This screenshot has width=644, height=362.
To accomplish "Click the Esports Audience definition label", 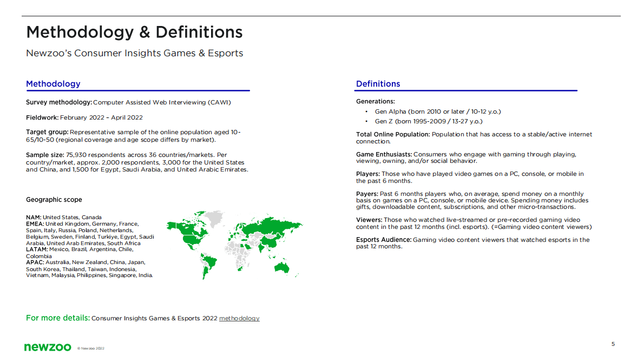I will coord(383,240).
